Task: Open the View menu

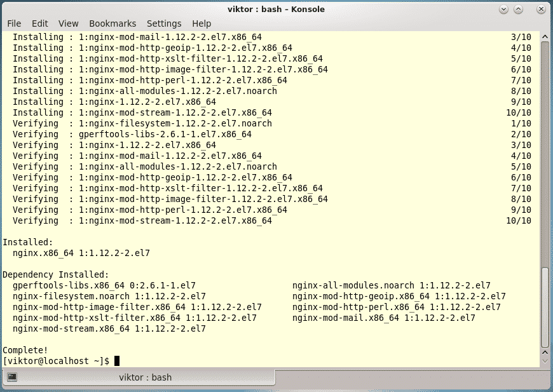Action: (x=68, y=24)
